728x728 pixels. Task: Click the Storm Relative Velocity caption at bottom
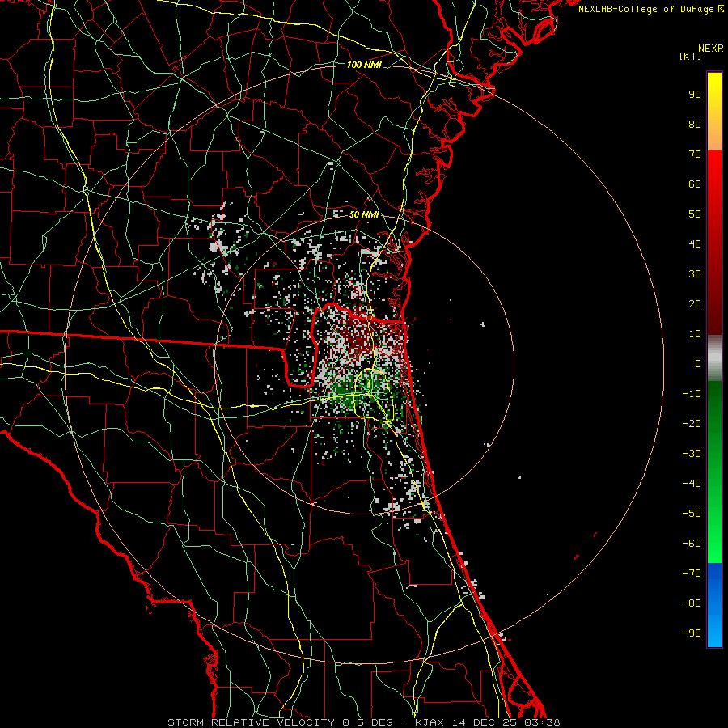point(364,722)
